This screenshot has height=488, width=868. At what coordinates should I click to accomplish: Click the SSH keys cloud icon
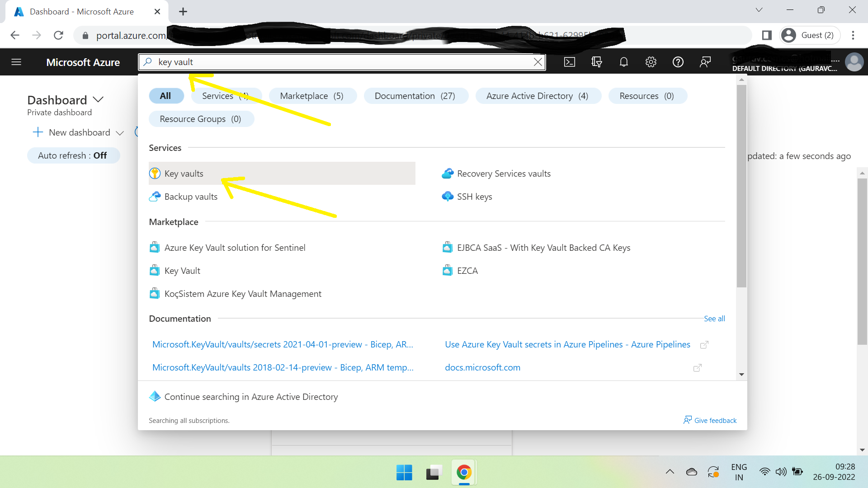(x=448, y=197)
